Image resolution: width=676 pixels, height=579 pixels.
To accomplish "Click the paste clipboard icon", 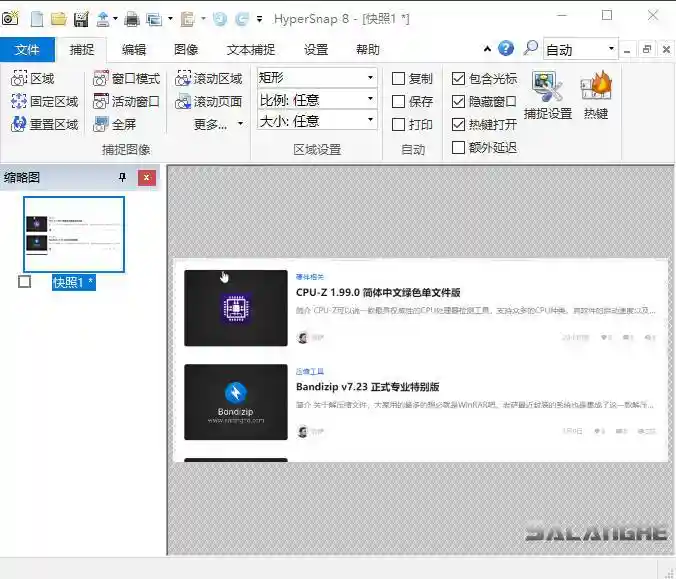I will point(188,19).
